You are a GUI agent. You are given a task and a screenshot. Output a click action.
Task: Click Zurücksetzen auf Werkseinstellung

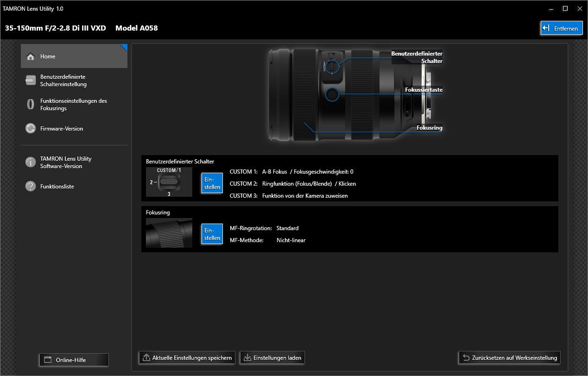pyautogui.click(x=510, y=357)
